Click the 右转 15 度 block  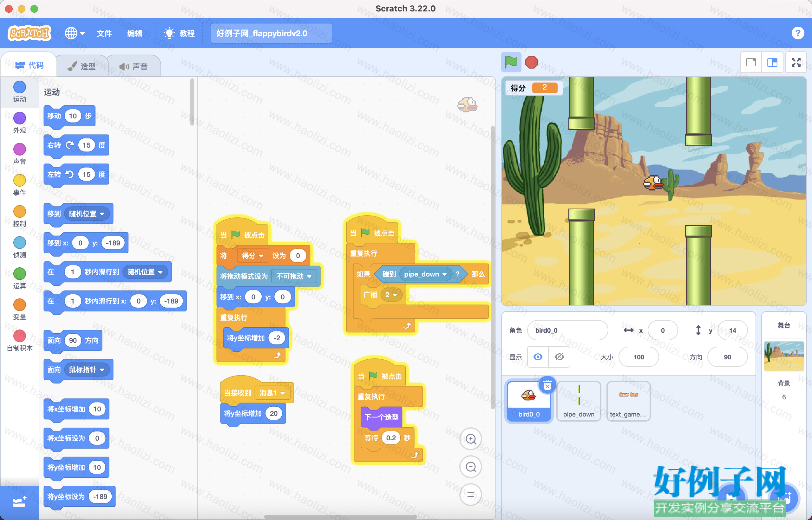click(x=76, y=145)
